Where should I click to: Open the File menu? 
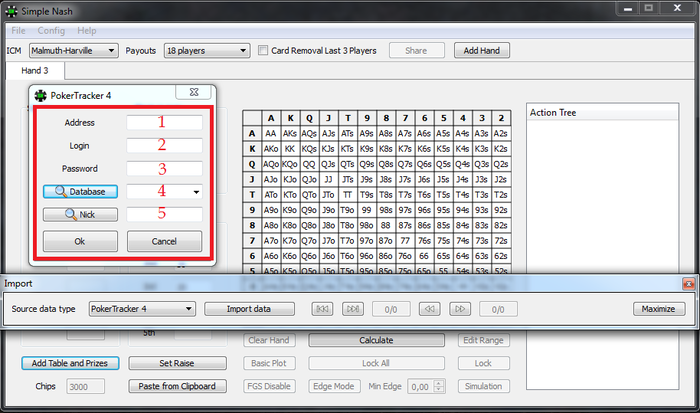pos(18,30)
